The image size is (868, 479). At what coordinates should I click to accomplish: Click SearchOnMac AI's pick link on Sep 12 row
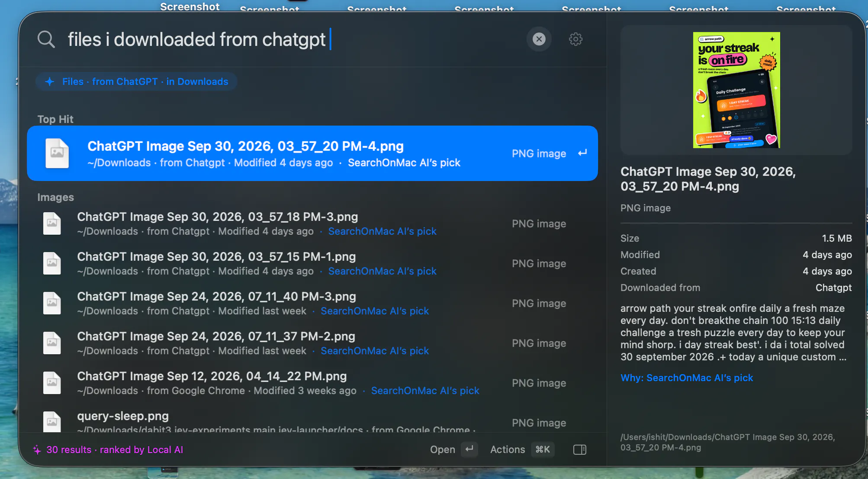click(425, 391)
